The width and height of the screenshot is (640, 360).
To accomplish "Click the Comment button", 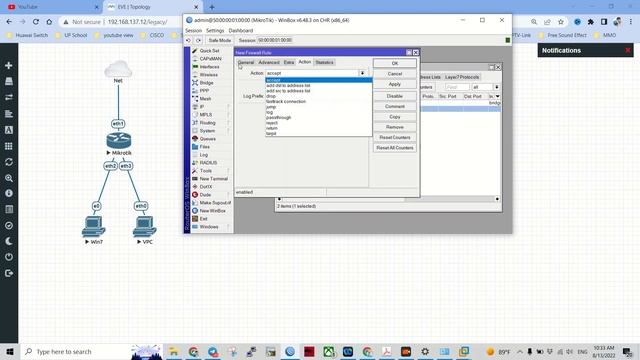I will pos(395,107).
